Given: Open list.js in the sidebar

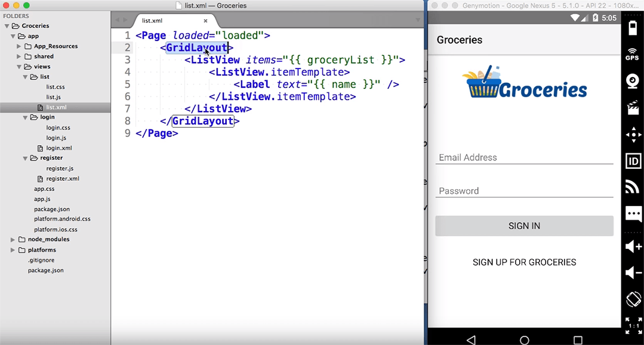Looking at the screenshot, I should tap(53, 97).
